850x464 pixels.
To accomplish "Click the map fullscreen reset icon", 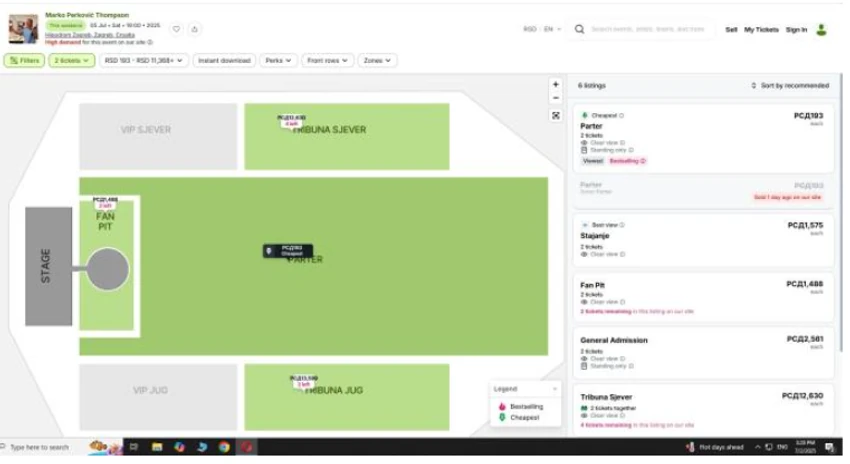I will [x=556, y=116].
